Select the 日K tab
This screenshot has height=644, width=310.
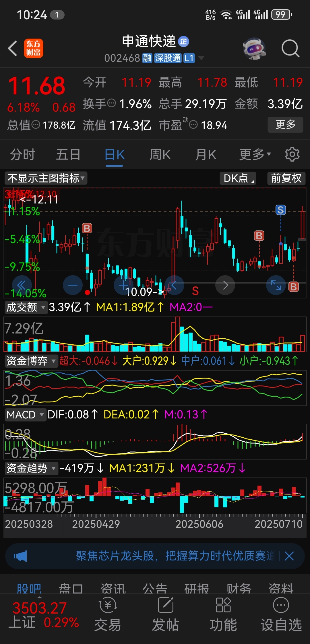[115, 155]
